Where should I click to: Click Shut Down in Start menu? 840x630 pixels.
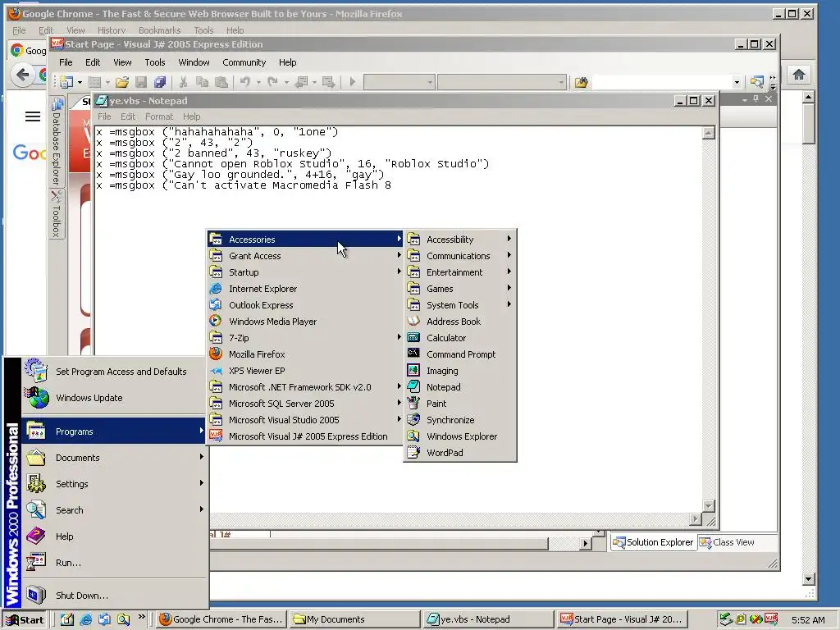pyautogui.click(x=113, y=596)
